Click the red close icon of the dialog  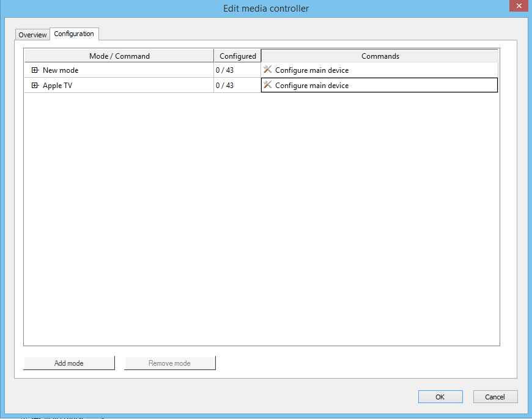pyautogui.click(x=519, y=6)
